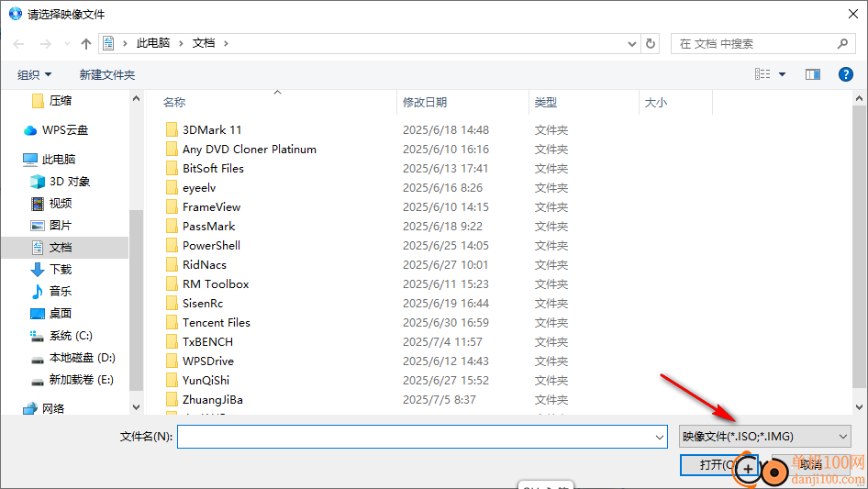The width and height of the screenshot is (868, 489).
Task: Open recent locations chevron near navigation arrows
Action: [67, 43]
